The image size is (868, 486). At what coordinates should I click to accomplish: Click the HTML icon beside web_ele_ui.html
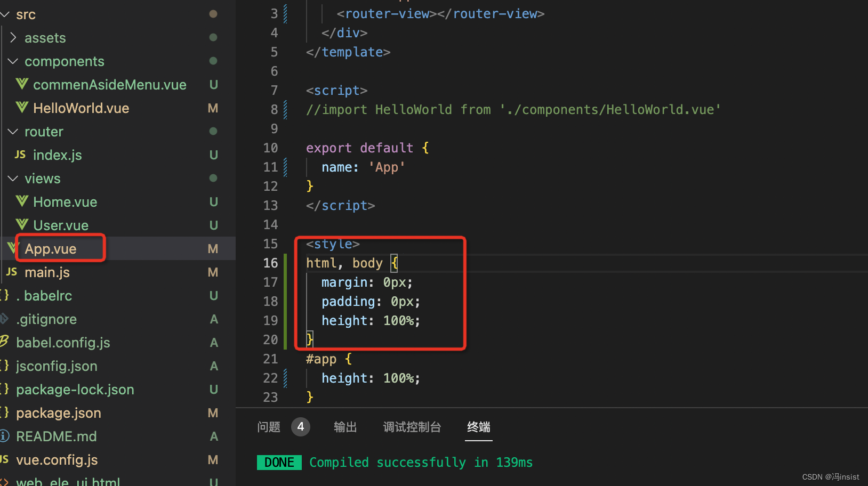[x=4, y=481]
